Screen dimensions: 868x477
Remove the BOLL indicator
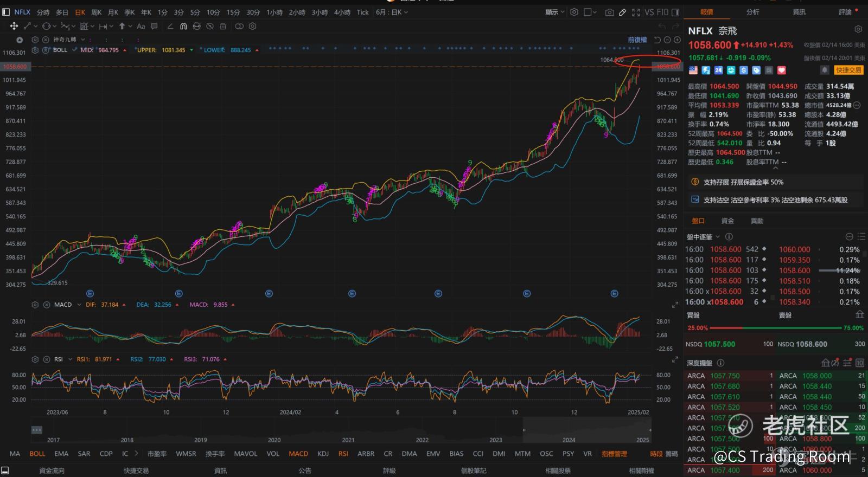coord(46,50)
